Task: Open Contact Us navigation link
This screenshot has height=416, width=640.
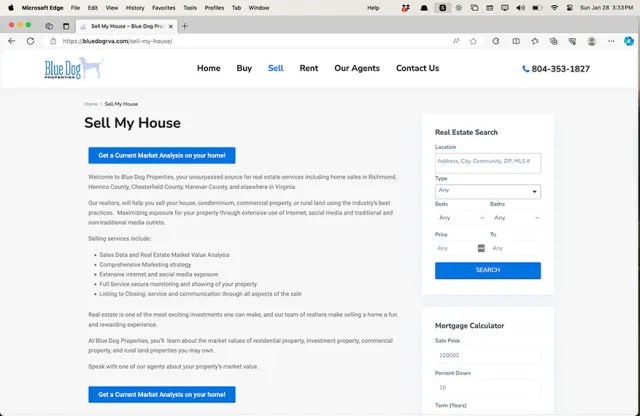Action: pyautogui.click(x=417, y=68)
